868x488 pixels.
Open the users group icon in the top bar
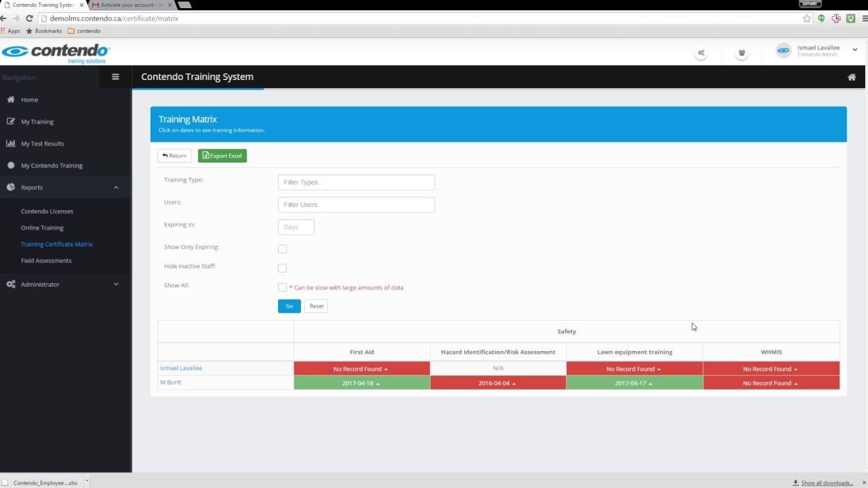click(x=742, y=53)
